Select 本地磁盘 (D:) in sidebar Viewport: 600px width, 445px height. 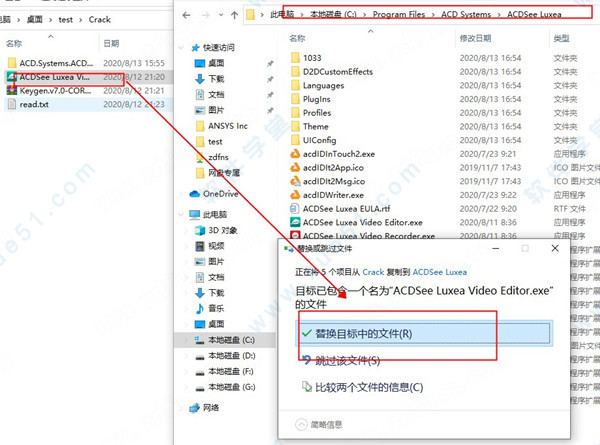(232, 356)
